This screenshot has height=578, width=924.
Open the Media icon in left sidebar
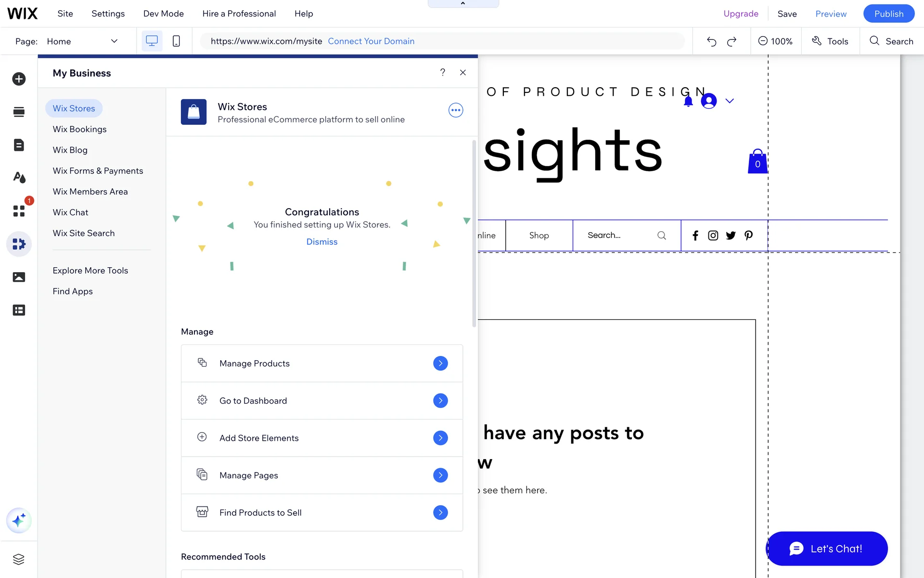click(19, 277)
